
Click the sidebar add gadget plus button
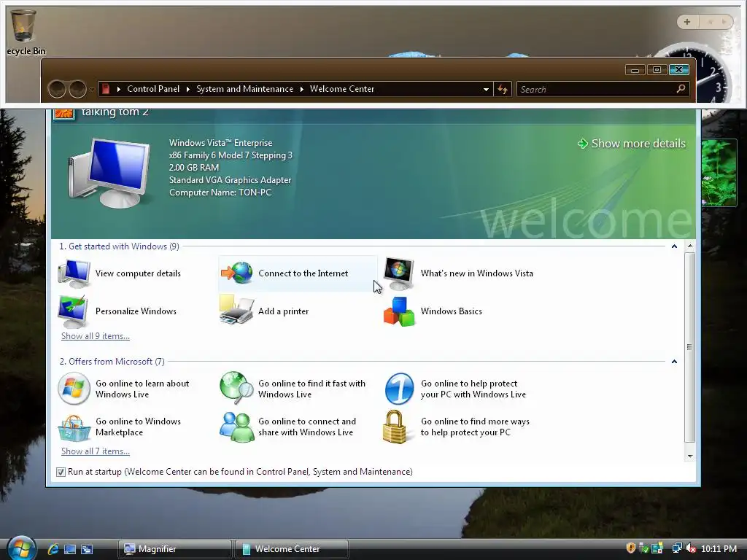(687, 22)
